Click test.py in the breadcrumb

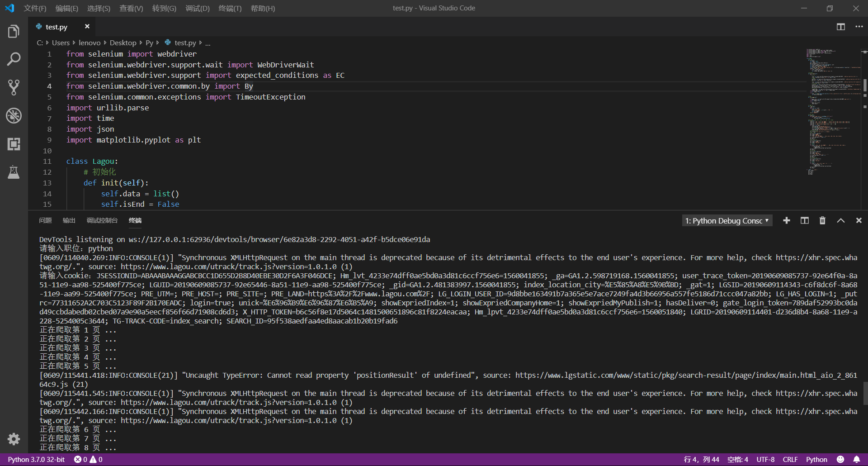tap(181, 43)
